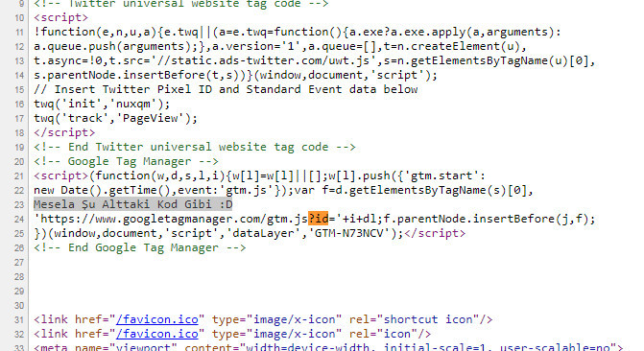644x351 pixels.
Task: Click line number 27 in the gutter
Action: coord(19,263)
